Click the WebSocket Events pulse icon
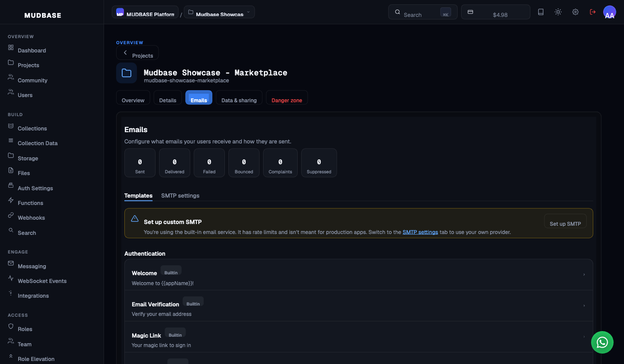The height and width of the screenshot is (364, 624). (x=11, y=278)
